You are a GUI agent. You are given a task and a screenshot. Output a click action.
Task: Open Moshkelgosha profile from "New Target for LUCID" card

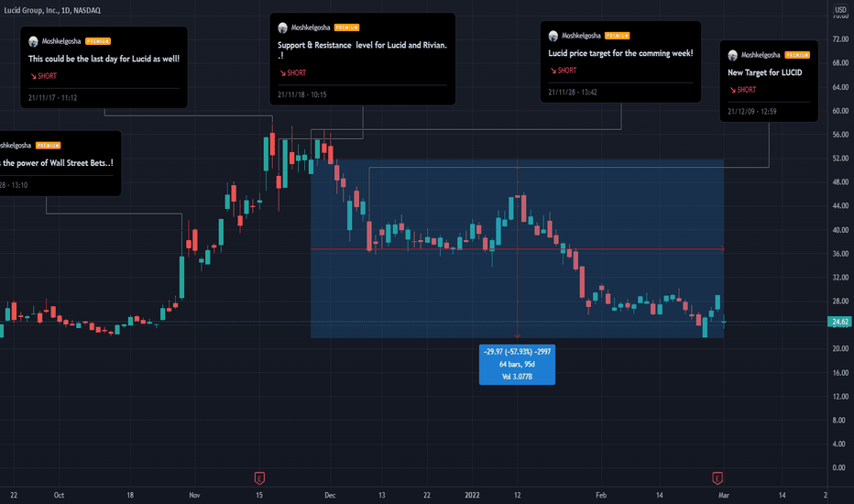pos(761,55)
